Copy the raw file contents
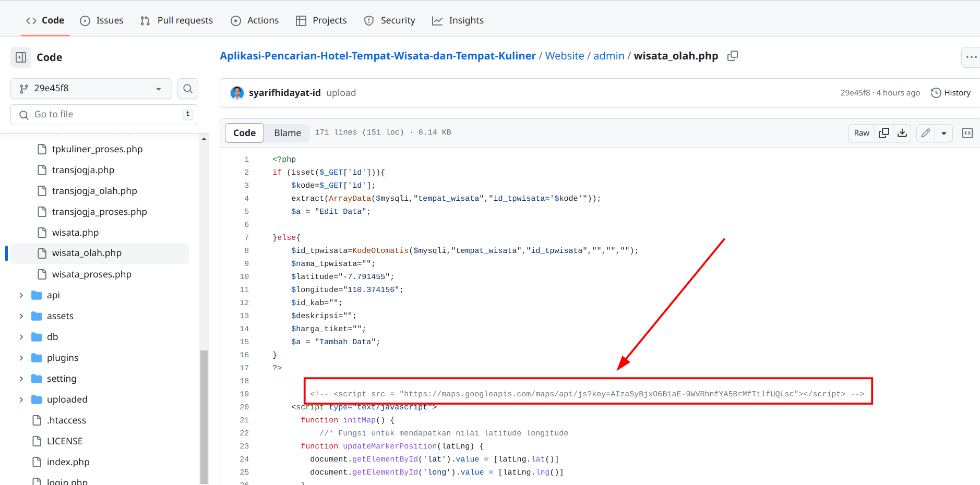Viewport: 980px width, 485px height. coord(884,133)
